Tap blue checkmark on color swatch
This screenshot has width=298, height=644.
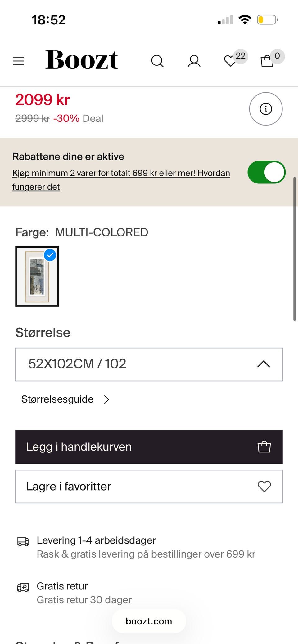tap(50, 255)
